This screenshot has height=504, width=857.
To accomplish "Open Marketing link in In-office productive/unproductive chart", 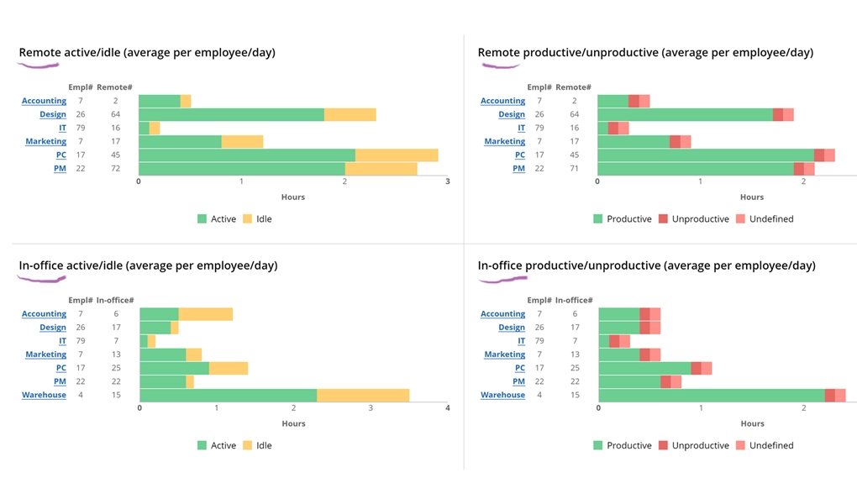I will (x=504, y=354).
